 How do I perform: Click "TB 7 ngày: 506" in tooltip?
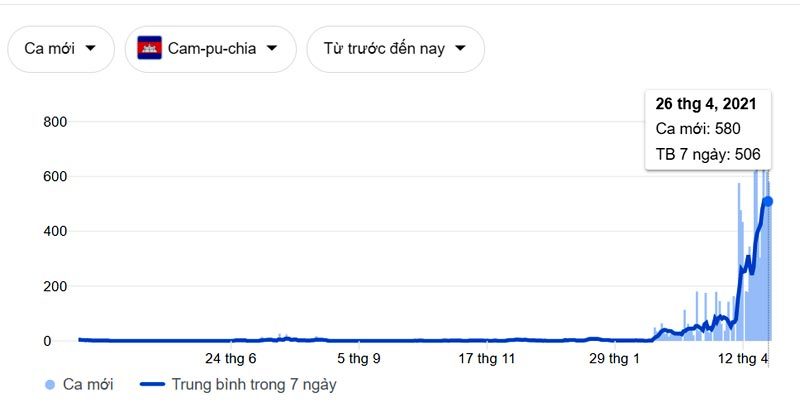click(708, 153)
